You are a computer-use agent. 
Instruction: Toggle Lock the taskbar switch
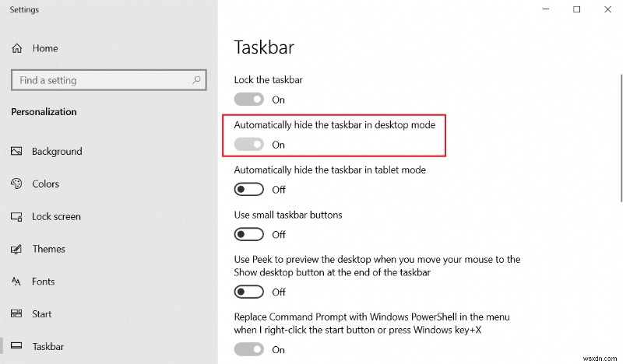pos(249,100)
